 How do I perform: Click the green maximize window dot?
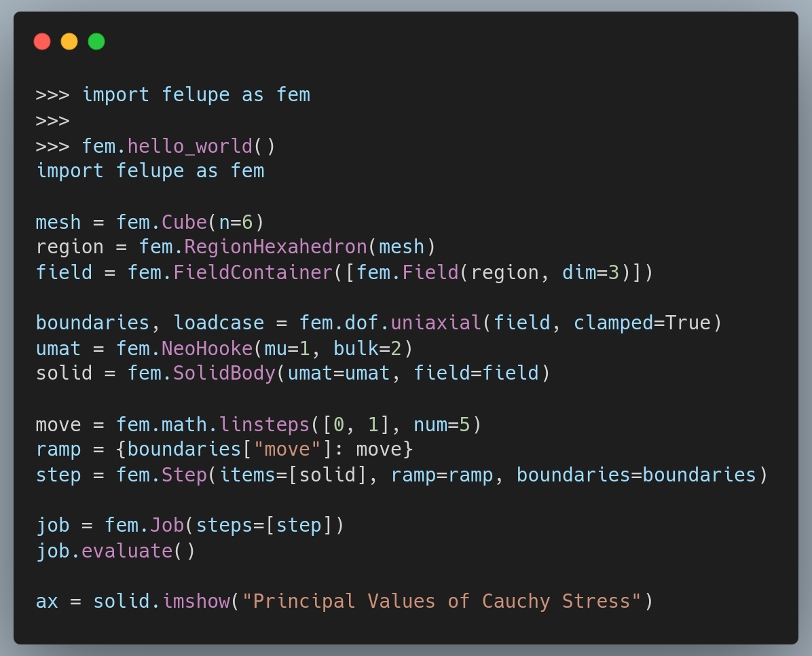click(x=96, y=41)
